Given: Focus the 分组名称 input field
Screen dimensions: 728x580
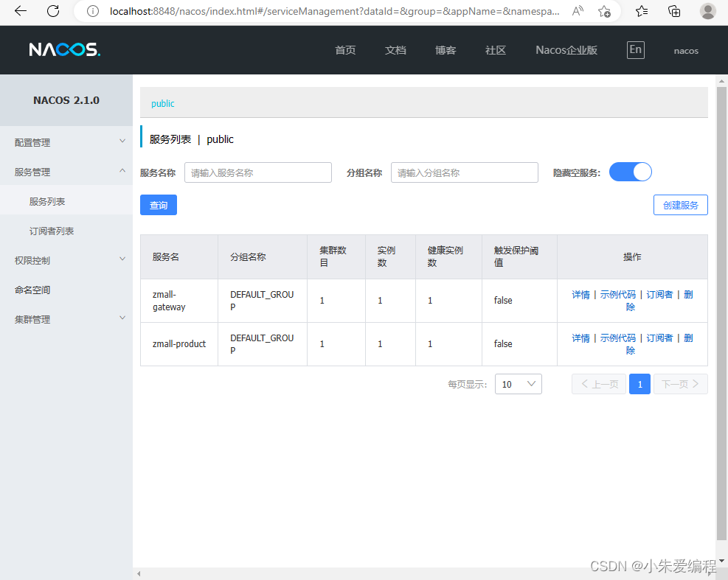Looking at the screenshot, I should 464,172.
